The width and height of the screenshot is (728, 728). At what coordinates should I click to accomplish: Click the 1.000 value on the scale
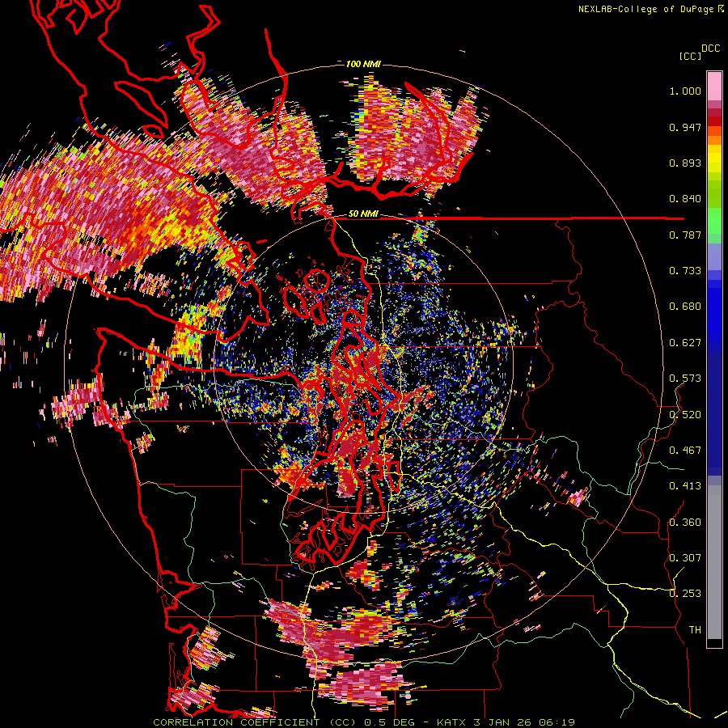tap(685, 91)
